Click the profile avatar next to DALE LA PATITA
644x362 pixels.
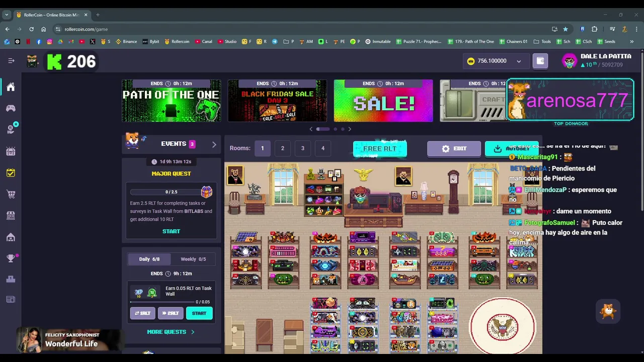[x=570, y=61]
